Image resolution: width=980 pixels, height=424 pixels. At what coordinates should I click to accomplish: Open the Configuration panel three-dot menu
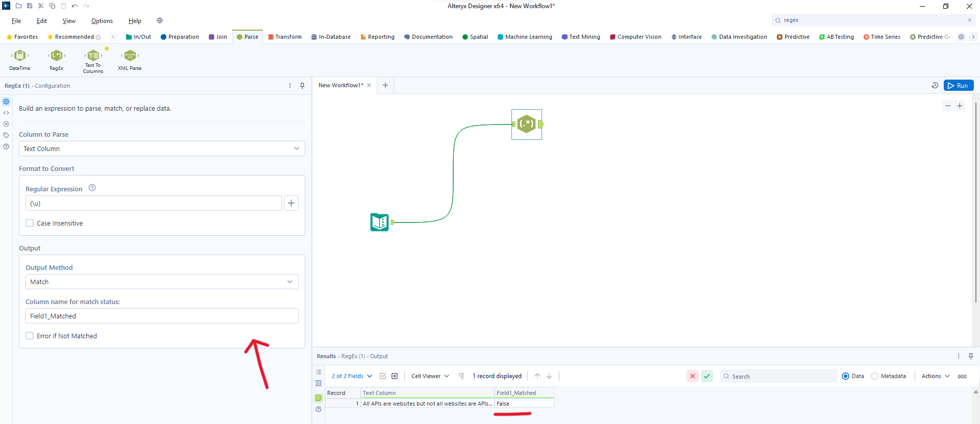coord(290,86)
